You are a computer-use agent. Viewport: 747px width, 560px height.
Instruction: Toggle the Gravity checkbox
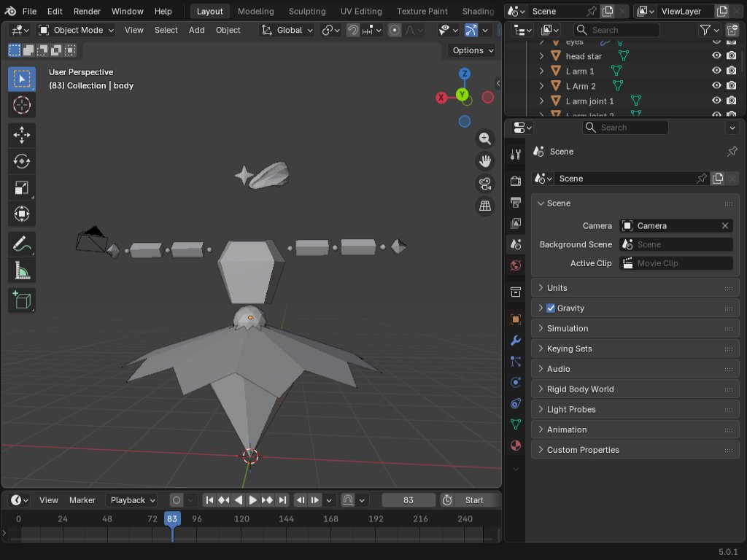coord(551,308)
